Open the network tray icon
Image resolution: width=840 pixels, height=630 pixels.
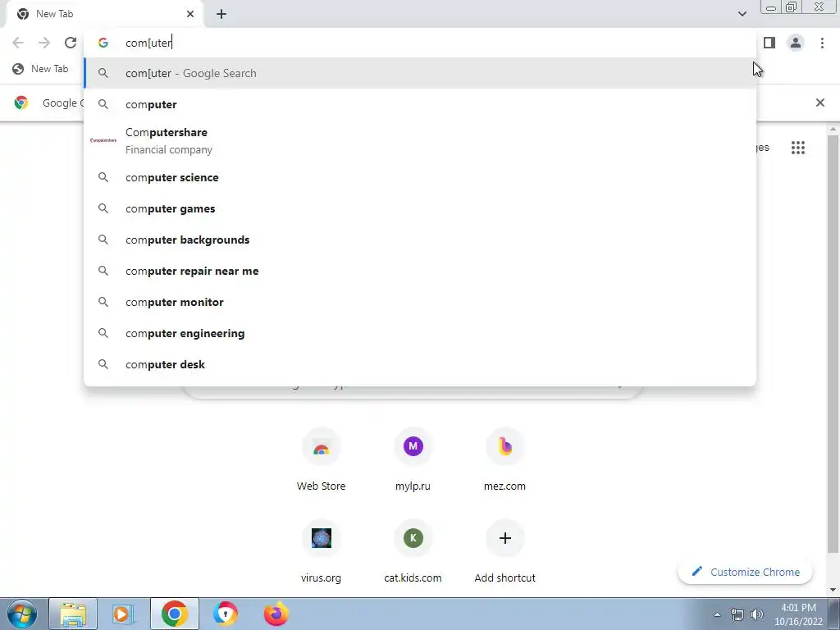[737, 614]
